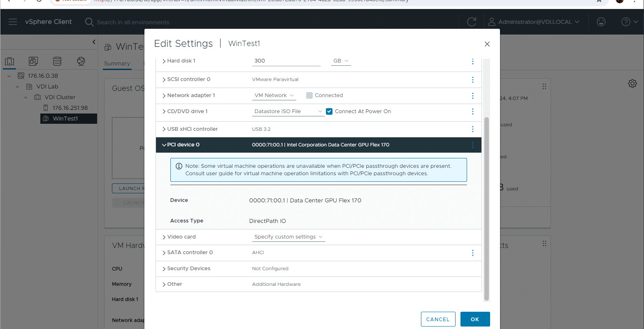644x329 pixels.
Task: Open the VM Network selection dropdown
Action: [x=274, y=95]
